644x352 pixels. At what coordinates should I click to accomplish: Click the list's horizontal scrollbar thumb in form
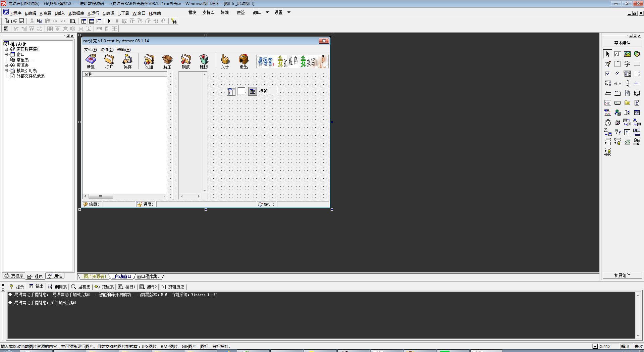(101, 196)
